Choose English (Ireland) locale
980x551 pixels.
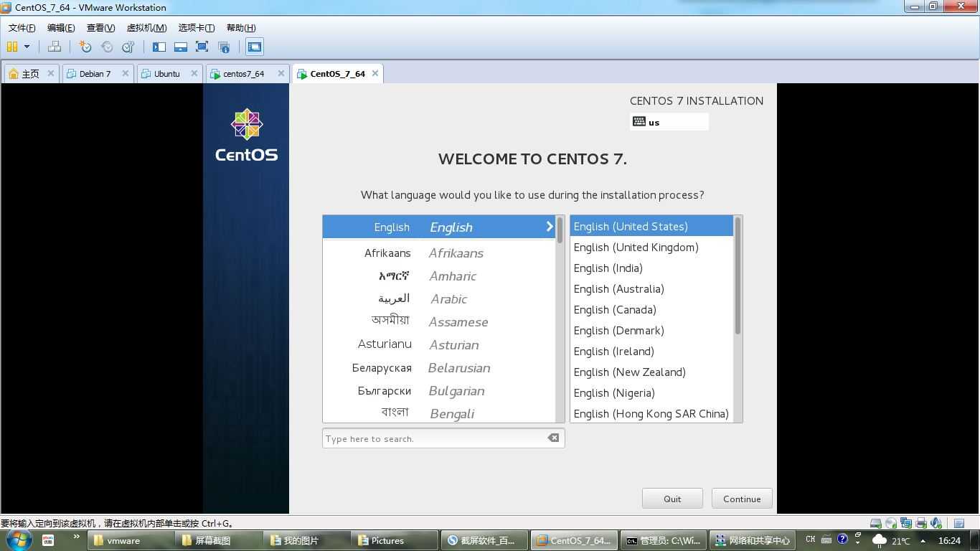tap(651, 351)
